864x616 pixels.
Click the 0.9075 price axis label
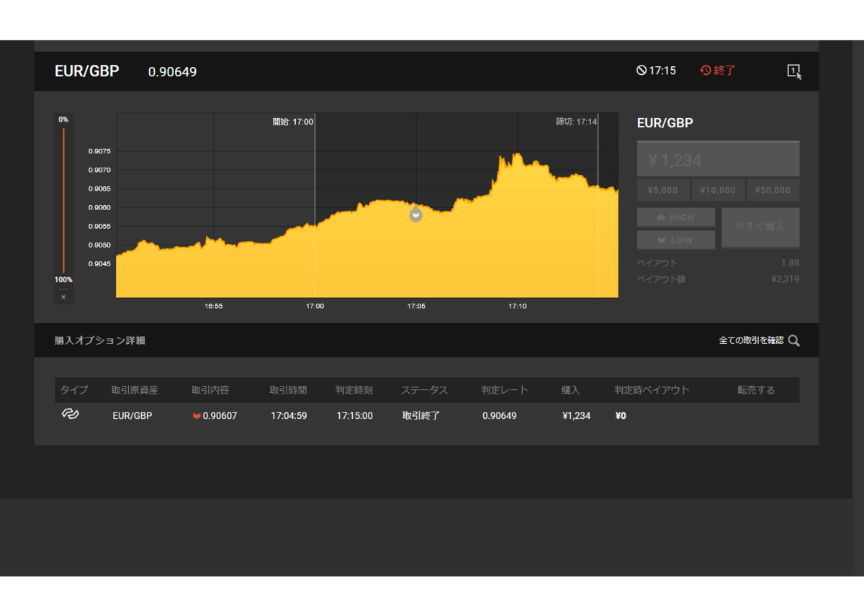99,151
